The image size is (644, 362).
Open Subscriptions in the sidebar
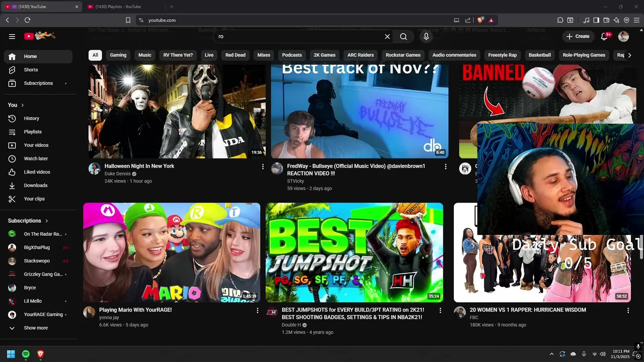pyautogui.click(x=38, y=83)
